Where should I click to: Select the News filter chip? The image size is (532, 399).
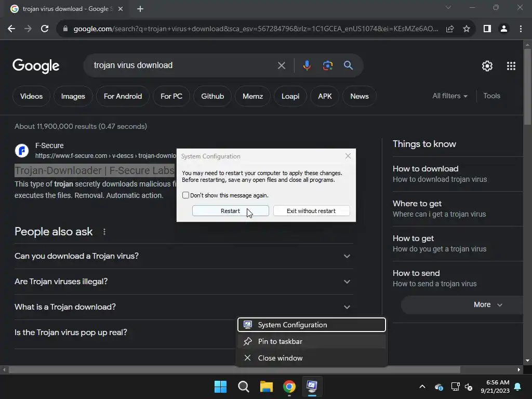(360, 96)
